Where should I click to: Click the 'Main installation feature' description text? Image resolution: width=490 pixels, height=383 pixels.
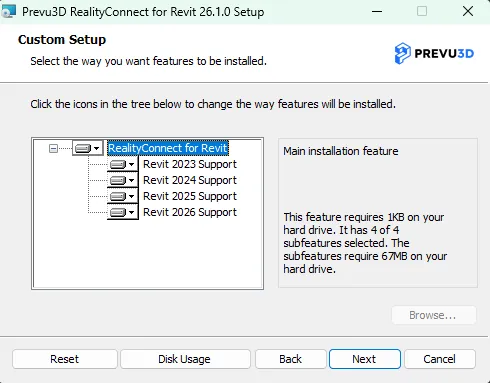point(341,151)
